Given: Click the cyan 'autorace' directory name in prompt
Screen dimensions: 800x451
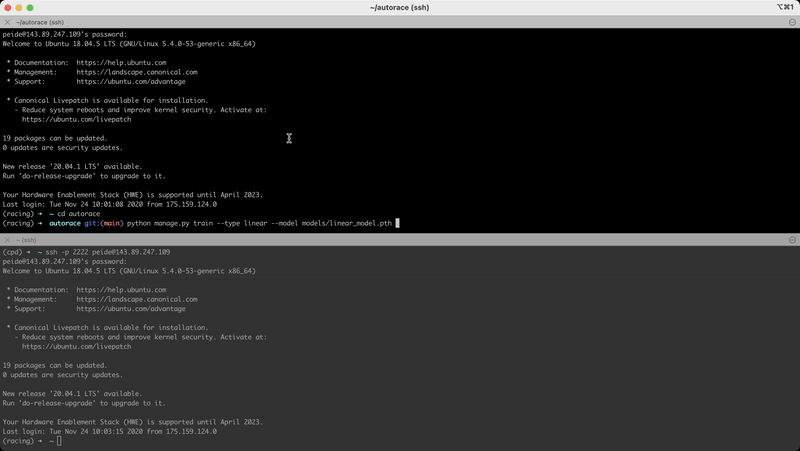Looking at the screenshot, I should (x=65, y=223).
